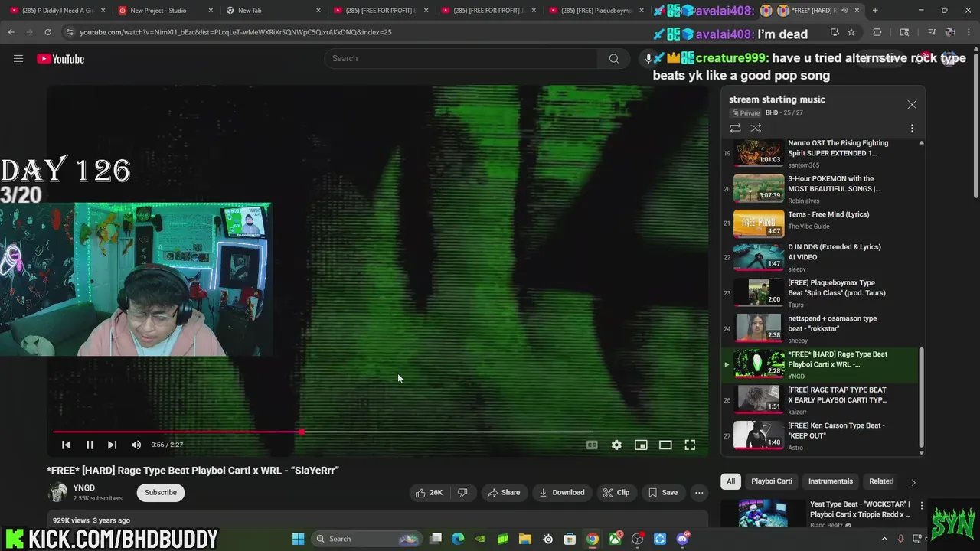Open a new browser tab
The height and width of the screenshot is (551, 980).
[875, 11]
